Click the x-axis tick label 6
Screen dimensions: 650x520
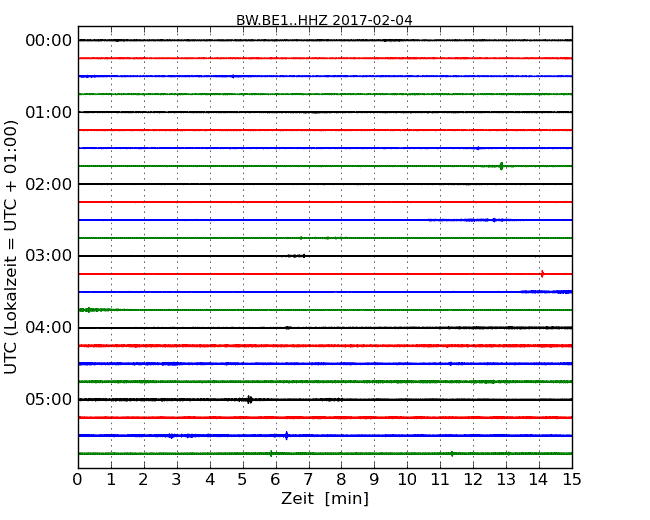[x=275, y=480]
